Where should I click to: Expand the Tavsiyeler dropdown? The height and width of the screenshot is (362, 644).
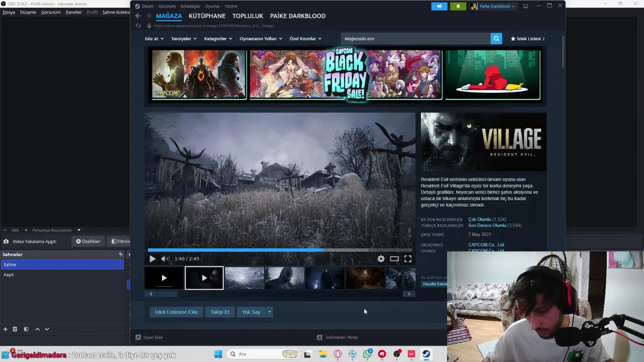click(x=184, y=39)
